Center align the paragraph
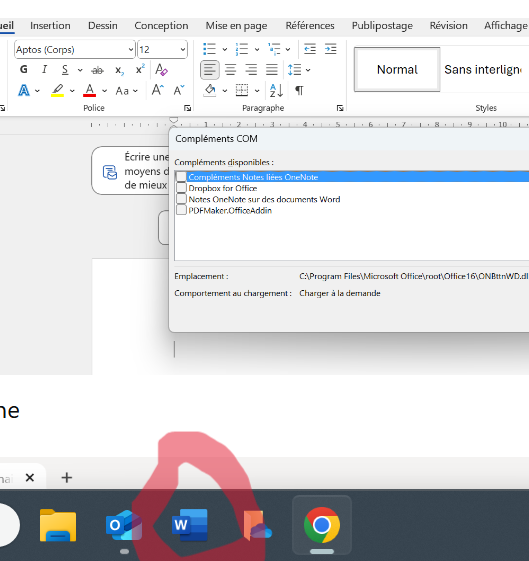Screen dimensions: 529x561 pyautogui.click(x=230, y=69)
